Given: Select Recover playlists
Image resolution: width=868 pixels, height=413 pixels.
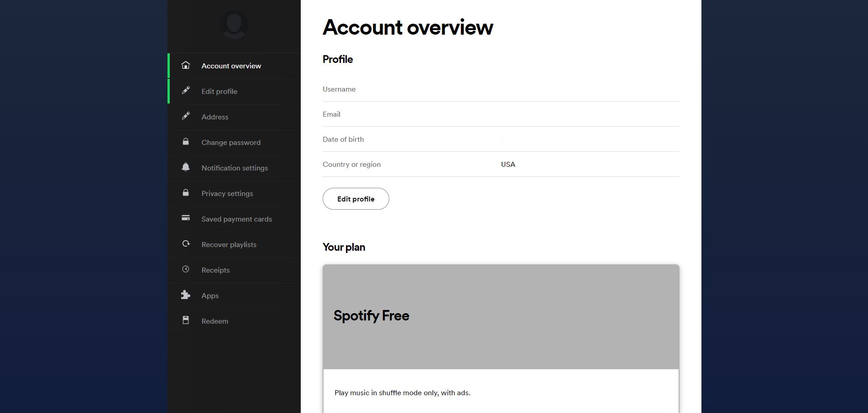Looking at the screenshot, I should click(x=234, y=244).
